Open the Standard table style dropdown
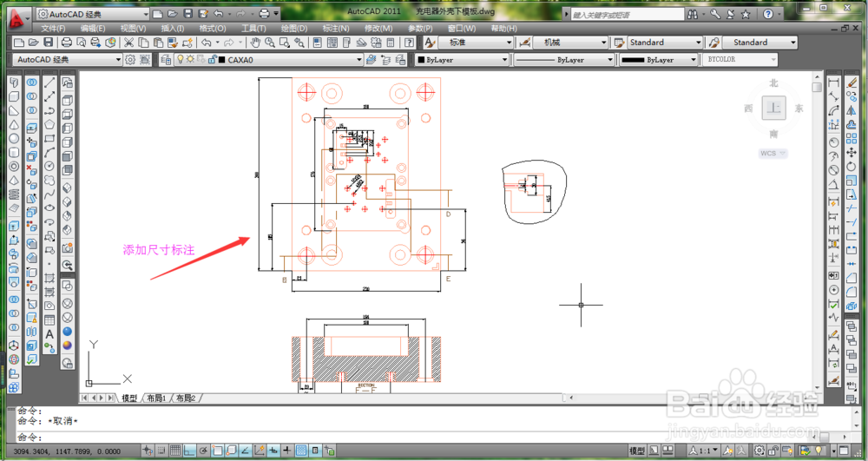The image size is (868, 461). (665, 43)
